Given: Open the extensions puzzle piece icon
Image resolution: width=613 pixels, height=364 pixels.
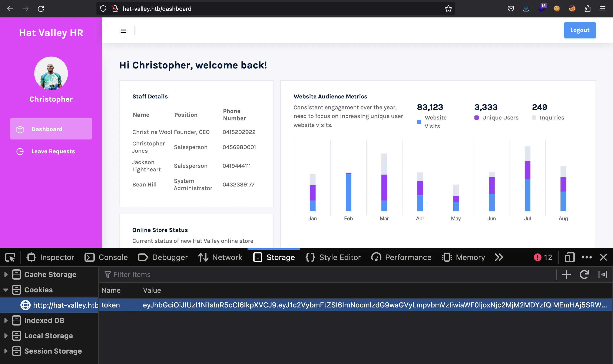Looking at the screenshot, I should (587, 9).
